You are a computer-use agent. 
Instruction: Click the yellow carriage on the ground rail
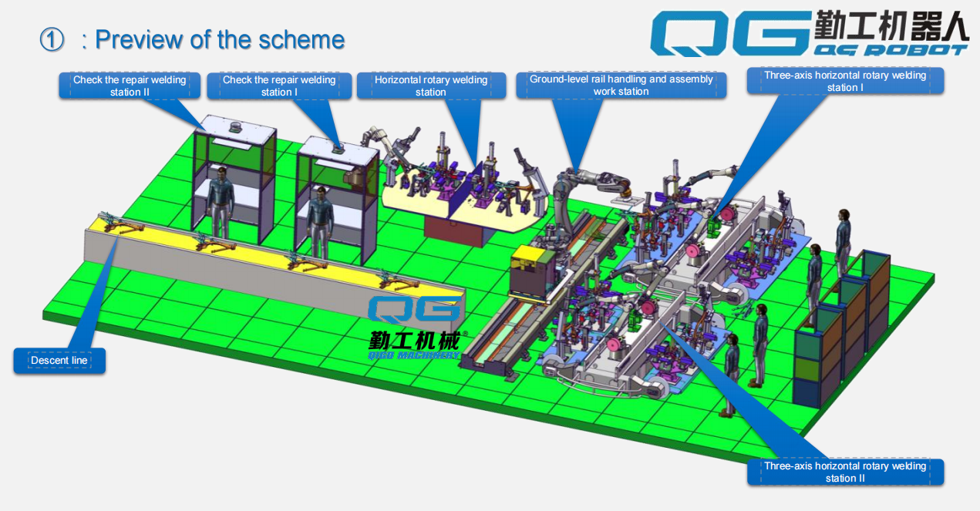tap(534, 270)
